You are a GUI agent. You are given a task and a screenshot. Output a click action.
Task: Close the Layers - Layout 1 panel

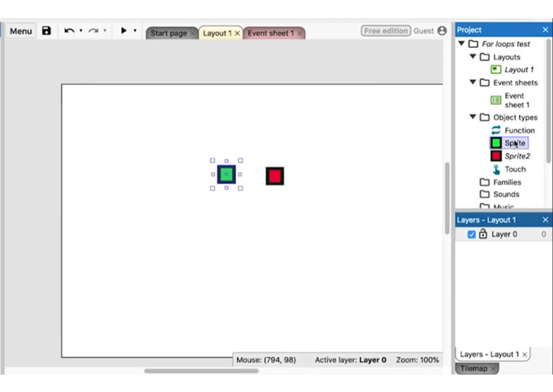pos(545,220)
